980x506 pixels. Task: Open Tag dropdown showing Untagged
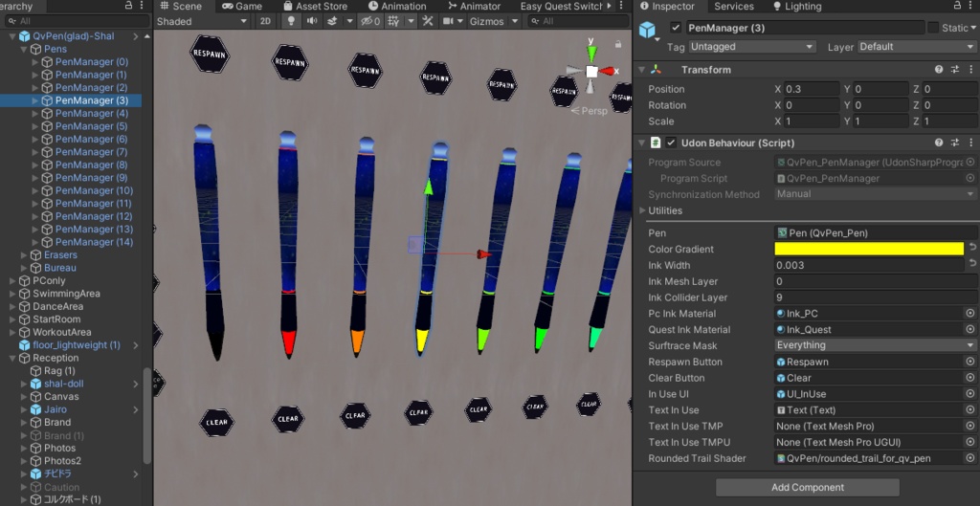(752, 47)
